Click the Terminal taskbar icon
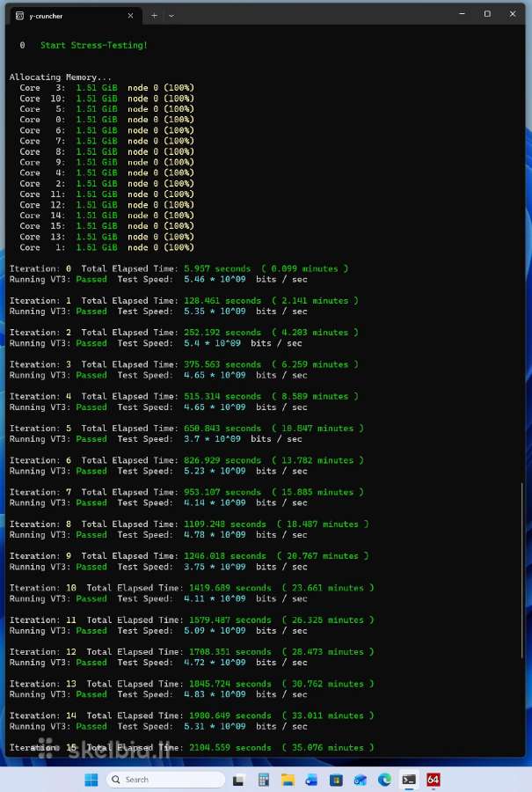 409,780
